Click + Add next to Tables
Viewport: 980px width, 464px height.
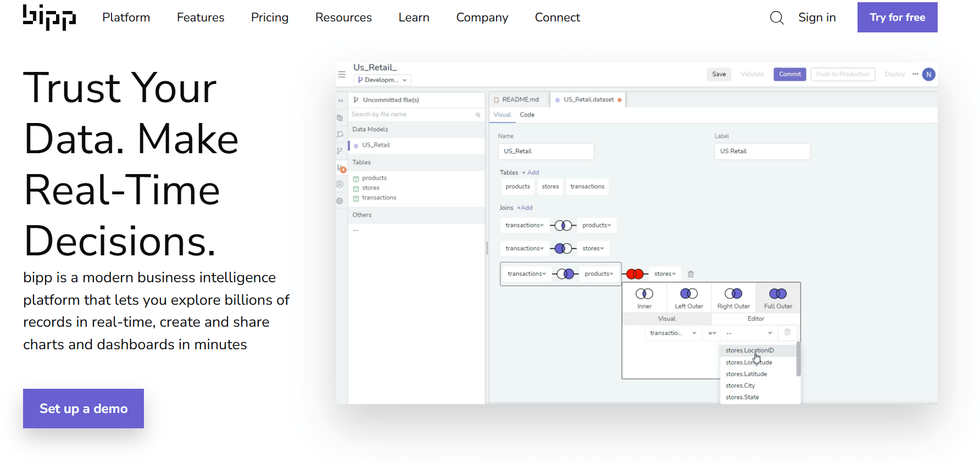click(x=531, y=172)
